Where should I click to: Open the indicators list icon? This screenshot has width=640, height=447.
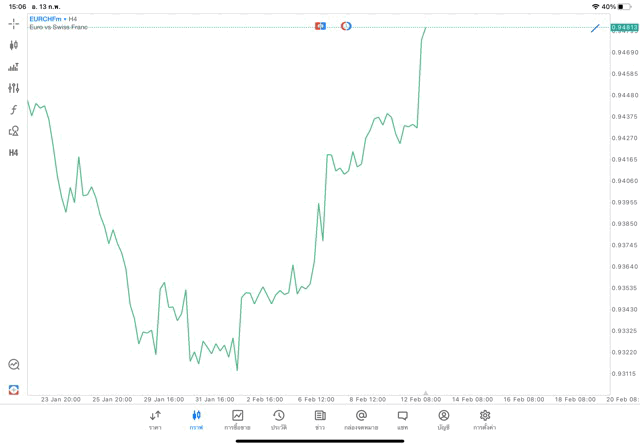(x=13, y=67)
